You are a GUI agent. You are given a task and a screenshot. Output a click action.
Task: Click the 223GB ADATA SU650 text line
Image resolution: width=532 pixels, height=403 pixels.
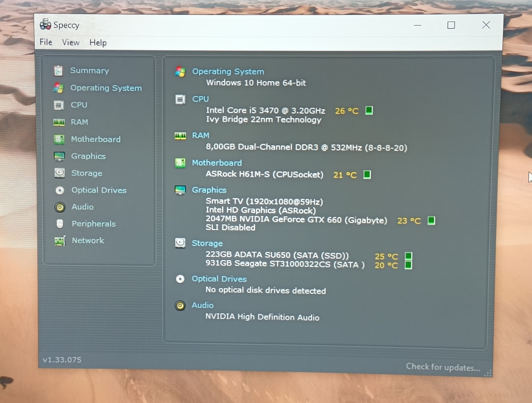click(x=277, y=255)
